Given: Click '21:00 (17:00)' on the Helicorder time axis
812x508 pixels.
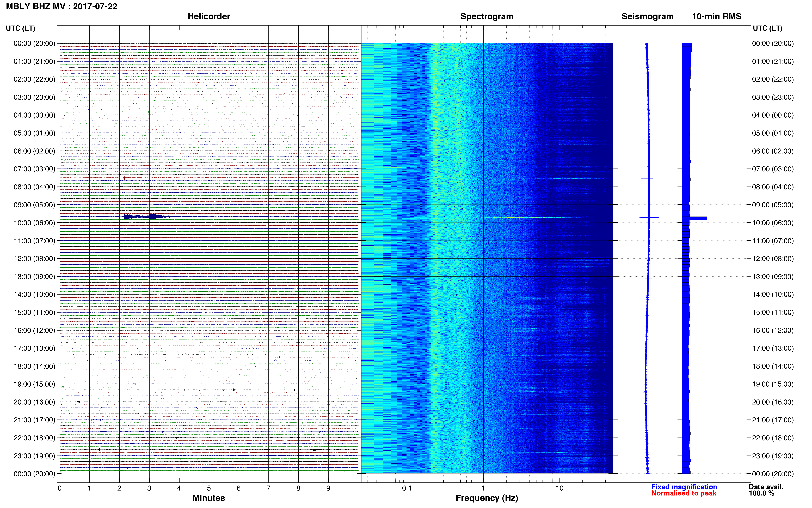Looking at the screenshot, I should coord(34,420).
